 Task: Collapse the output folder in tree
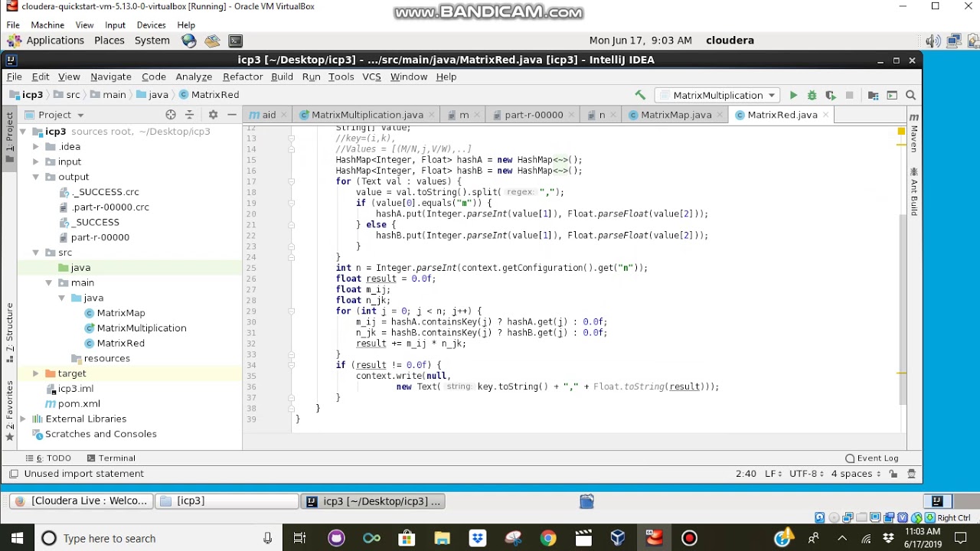[36, 177]
